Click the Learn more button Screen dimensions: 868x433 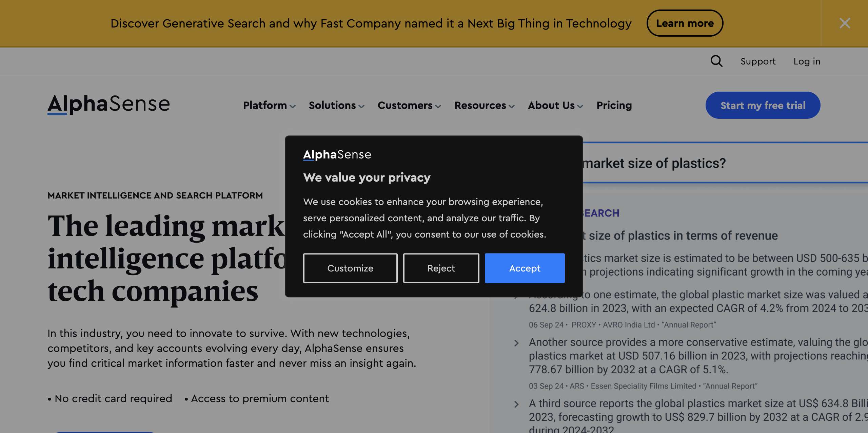(x=685, y=23)
